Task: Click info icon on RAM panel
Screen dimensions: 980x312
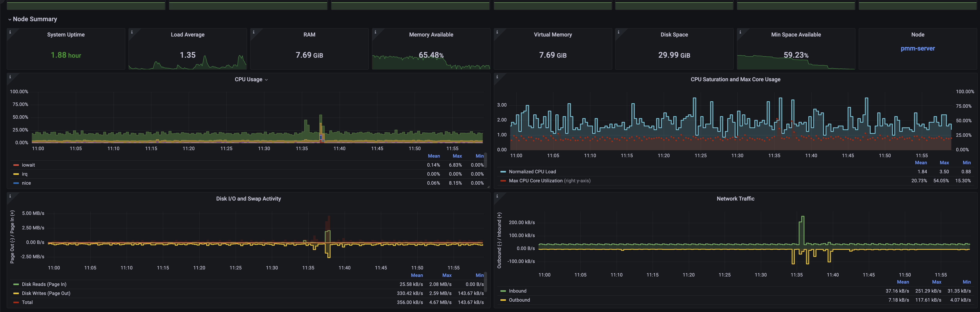Action: coord(254,32)
